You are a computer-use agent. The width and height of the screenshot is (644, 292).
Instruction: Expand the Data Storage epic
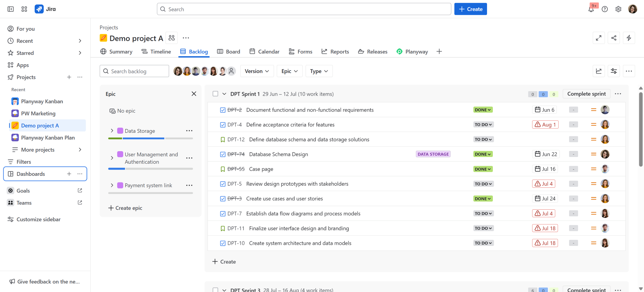click(112, 131)
